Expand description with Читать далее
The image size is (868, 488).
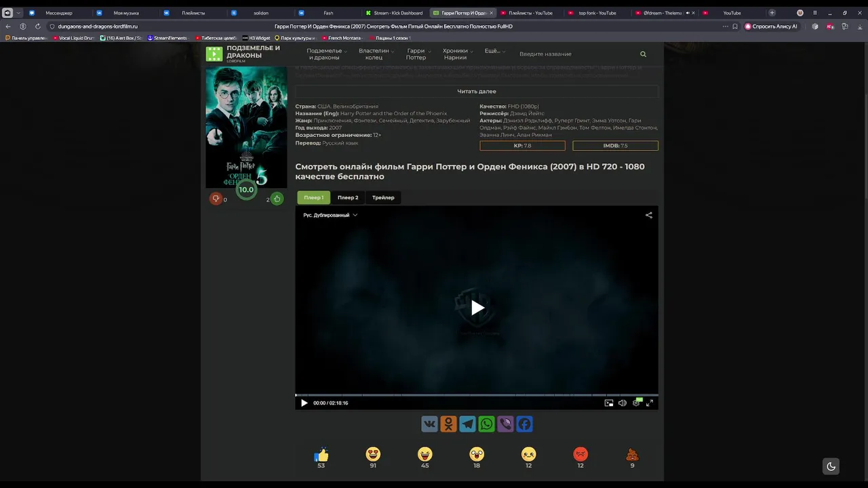click(477, 91)
